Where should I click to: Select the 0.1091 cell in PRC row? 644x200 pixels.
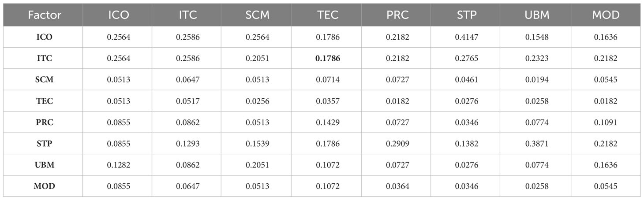click(606, 122)
